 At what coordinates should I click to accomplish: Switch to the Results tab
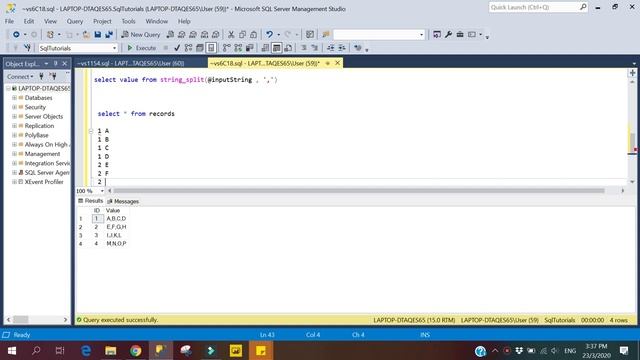point(91,201)
